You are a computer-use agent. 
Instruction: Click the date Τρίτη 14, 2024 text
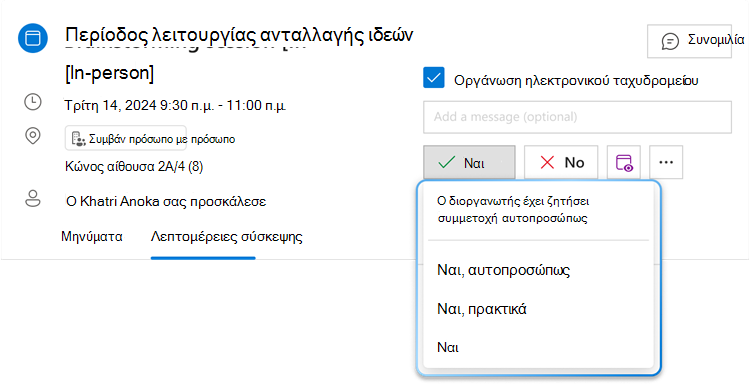coord(175,105)
